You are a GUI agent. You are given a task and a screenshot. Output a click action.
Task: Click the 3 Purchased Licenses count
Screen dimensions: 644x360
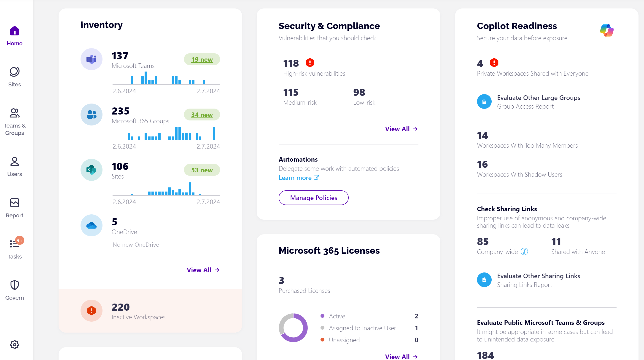[x=281, y=280]
